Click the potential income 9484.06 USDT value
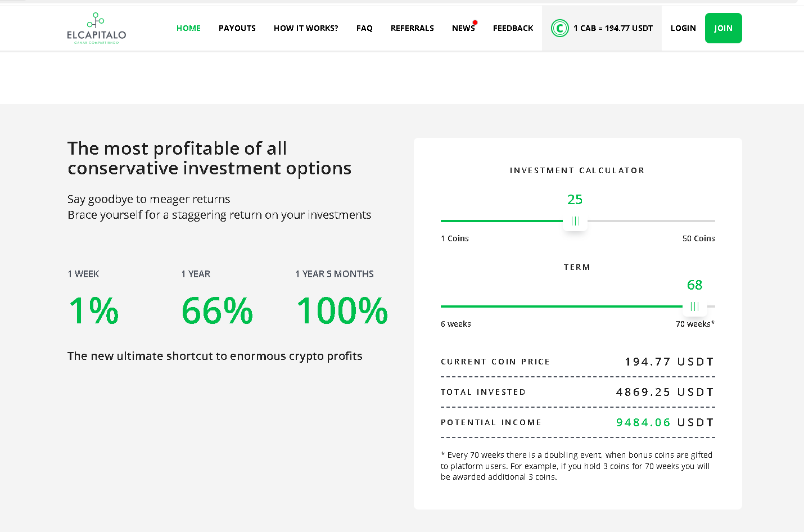Image resolution: width=804 pixels, height=532 pixels. (x=665, y=422)
